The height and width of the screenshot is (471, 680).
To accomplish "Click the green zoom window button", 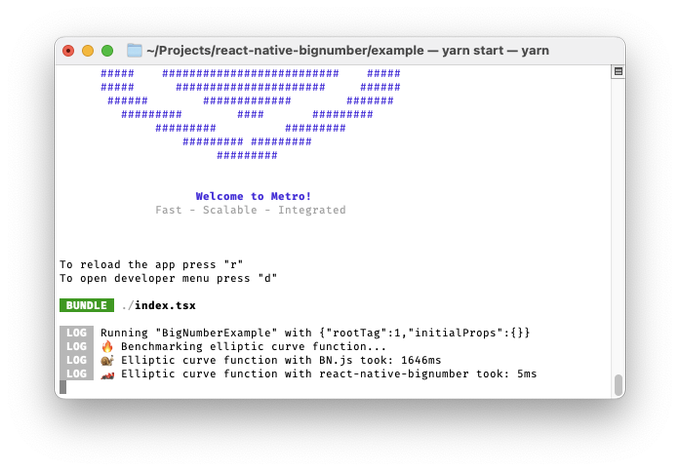I will click(x=107, y=51).
